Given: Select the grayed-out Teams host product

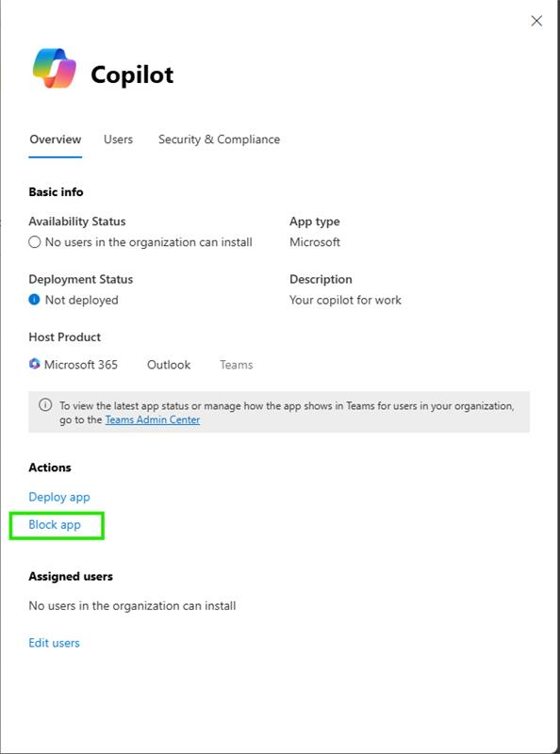Looking at the screenshot, I should tap(237, 365).
